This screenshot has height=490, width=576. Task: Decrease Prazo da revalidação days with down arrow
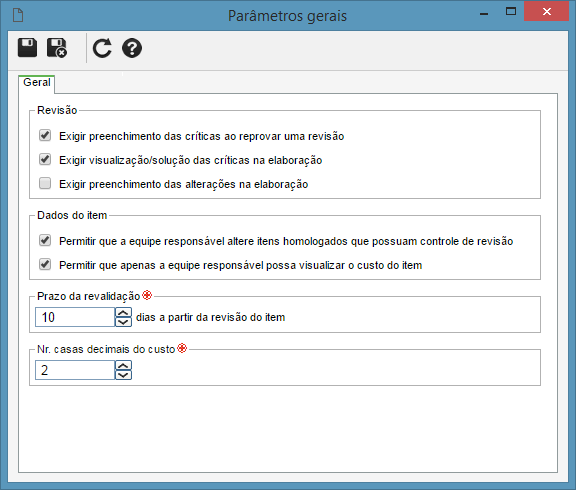(x=123, y=322)
